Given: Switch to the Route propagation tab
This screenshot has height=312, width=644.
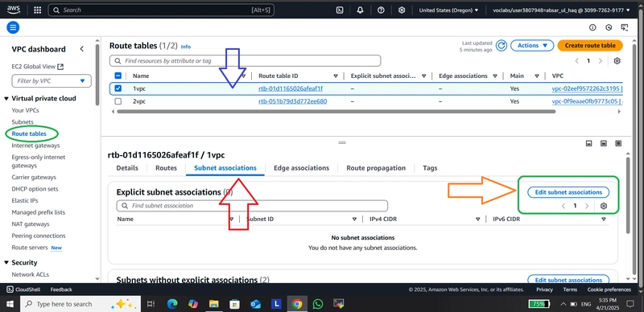Looking at the screenshot, I should click(x=376, y=168).
